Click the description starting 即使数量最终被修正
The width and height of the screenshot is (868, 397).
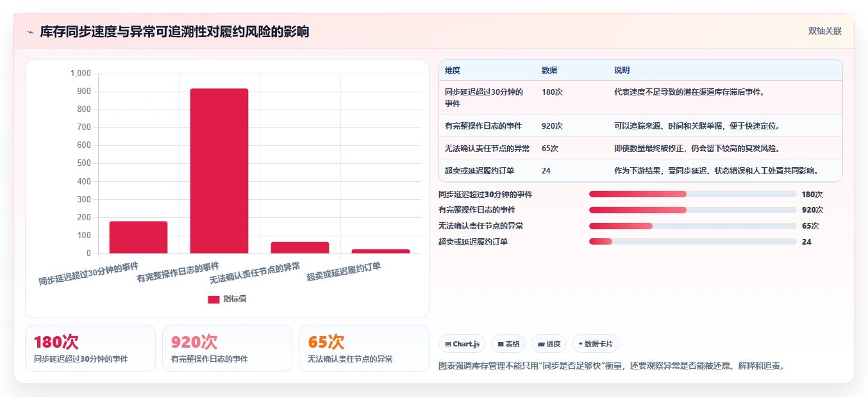click(x=697, y=149)
